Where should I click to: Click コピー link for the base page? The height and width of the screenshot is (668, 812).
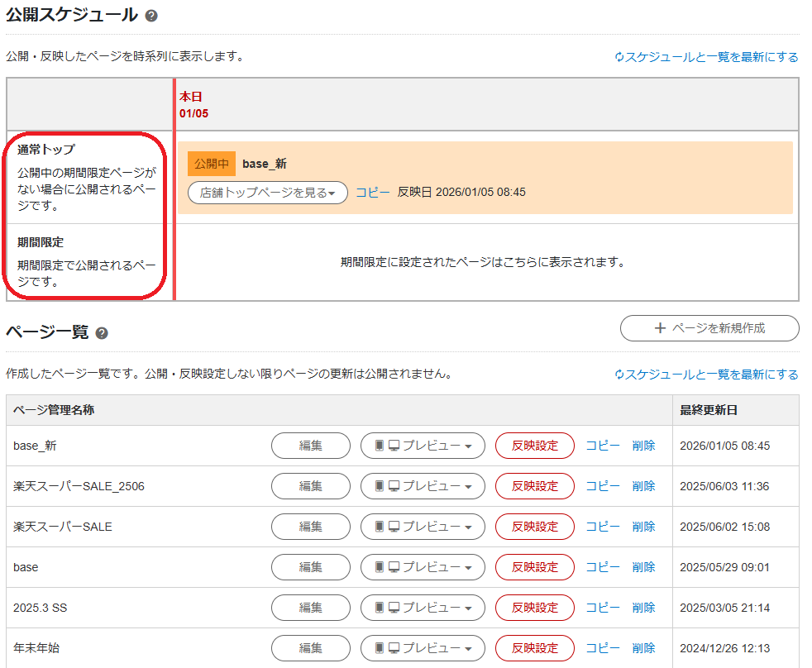pyautogui.click(x=603, y=567)
